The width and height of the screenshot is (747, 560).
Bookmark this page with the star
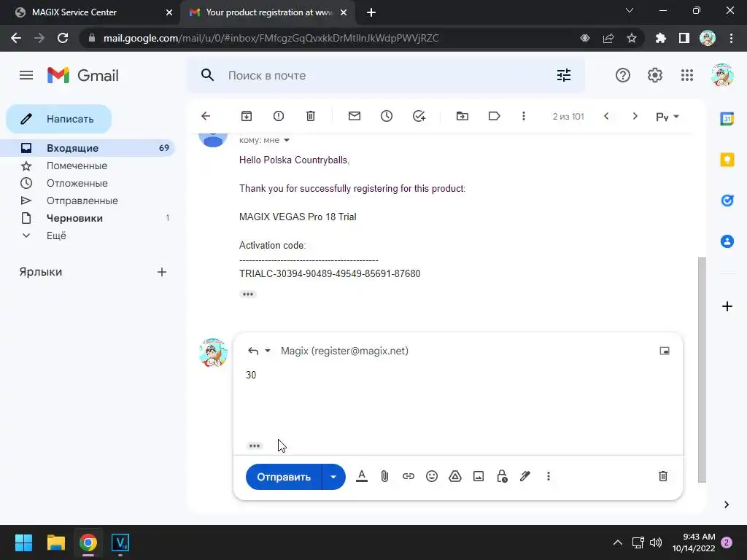[631, 38]
